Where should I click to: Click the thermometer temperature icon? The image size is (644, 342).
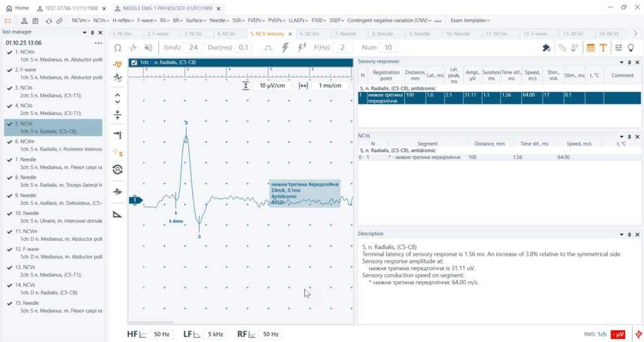click(x=575, y=48)
